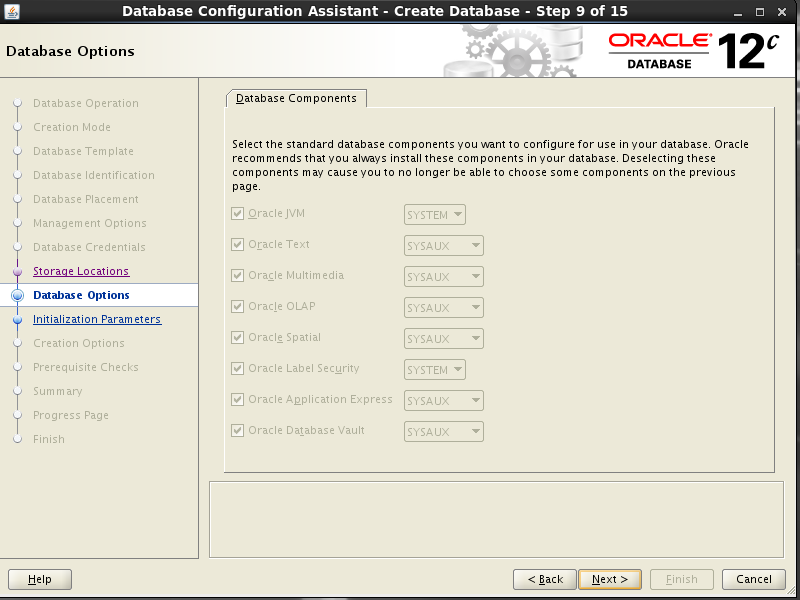Go to the Storage Locations step
800x600 pixels.
point(81,271)
